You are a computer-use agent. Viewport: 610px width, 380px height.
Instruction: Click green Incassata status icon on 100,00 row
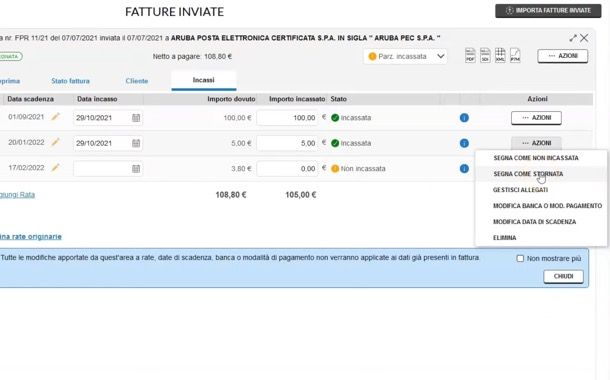click(x=335, y=118)
